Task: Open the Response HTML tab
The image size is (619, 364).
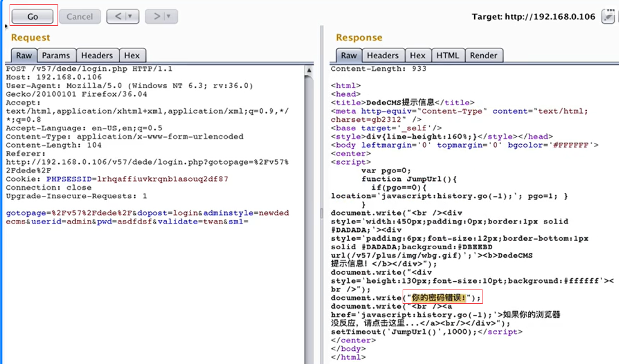Action: [x=448, y=56]
